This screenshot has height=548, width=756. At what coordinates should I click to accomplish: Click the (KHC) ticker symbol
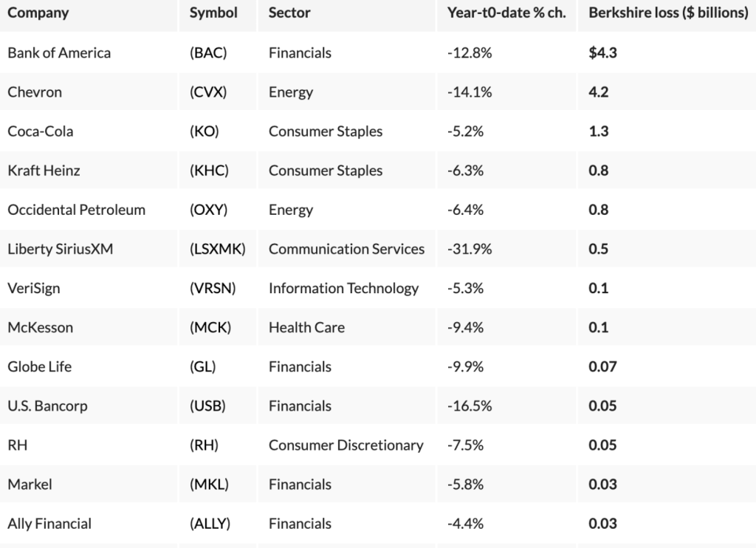pyautogui.click(x=209, y=171)
